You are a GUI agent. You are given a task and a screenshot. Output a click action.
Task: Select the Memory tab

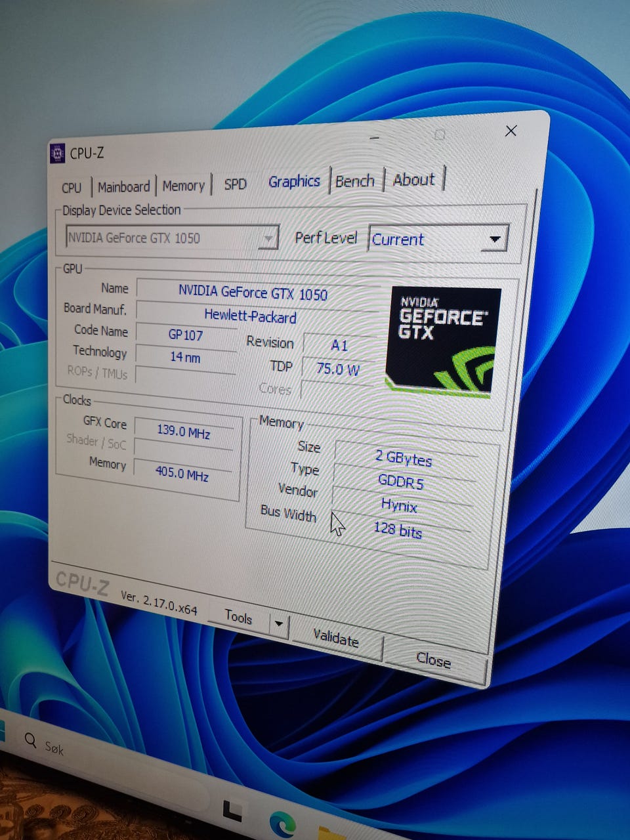pyautogui.click(x=183, y=186)
